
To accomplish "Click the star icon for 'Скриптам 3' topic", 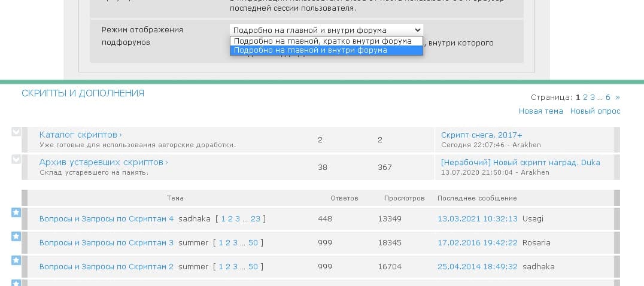I will 16,236.
